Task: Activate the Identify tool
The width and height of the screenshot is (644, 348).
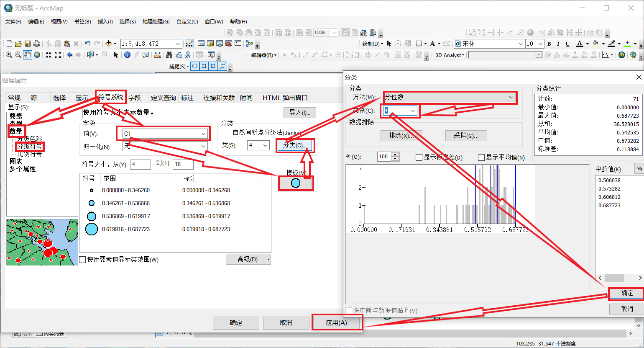Action: coord(127,55)
